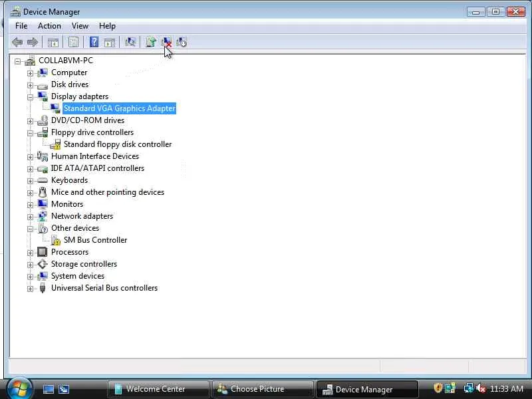Select the Disk drives label
532x399 pixels.
(x=70, y=84)
